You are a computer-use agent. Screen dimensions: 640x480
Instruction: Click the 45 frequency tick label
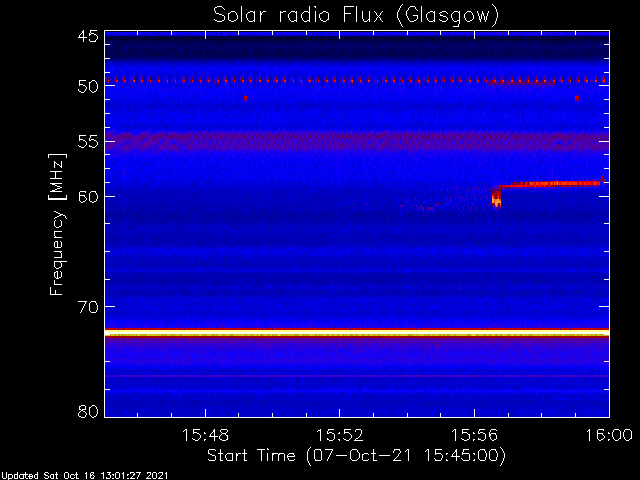coord(88,36)
